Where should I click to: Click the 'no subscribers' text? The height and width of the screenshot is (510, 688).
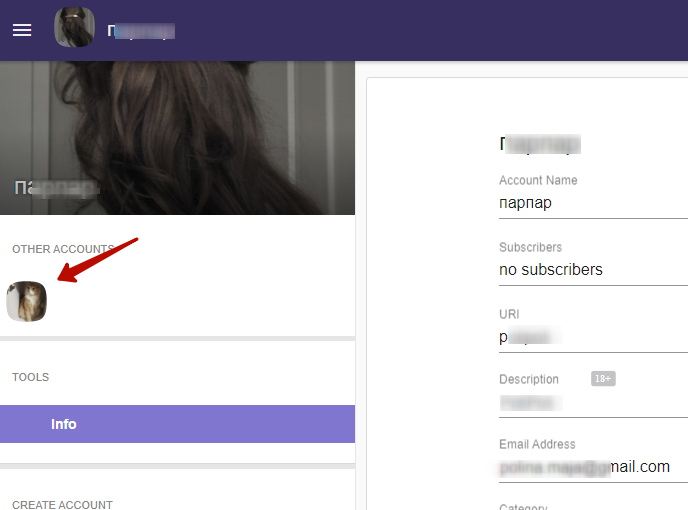[x=551, y=269]
